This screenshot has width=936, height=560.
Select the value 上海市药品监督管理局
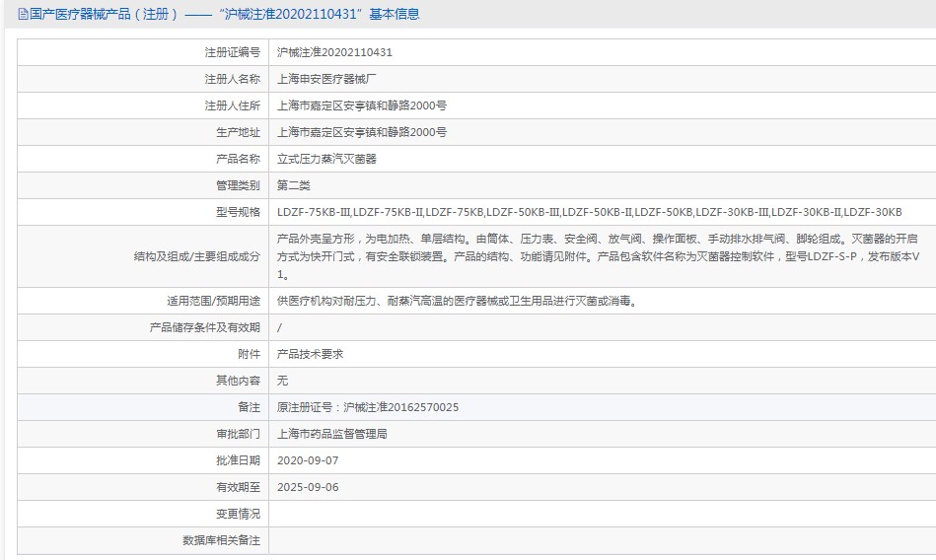pos(332,434)
